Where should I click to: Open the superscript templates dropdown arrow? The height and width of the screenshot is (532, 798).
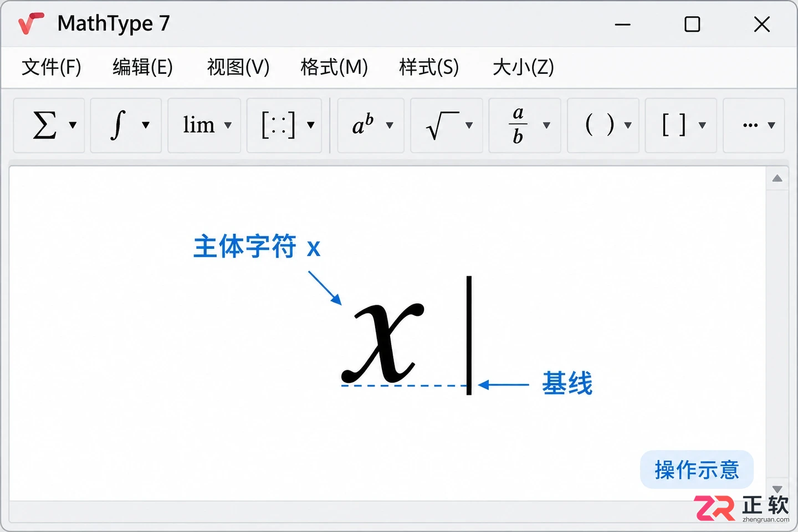pos(390,125)
